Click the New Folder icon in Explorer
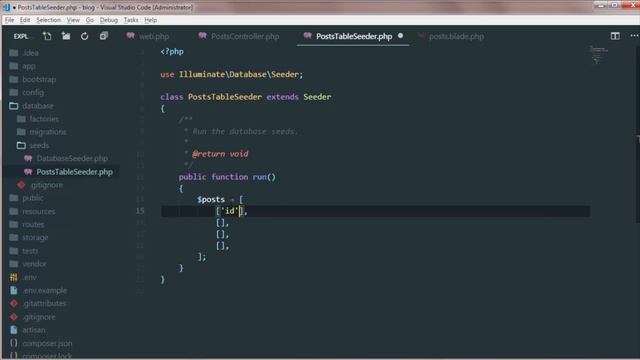Viewport: 640px width, 360px height. coord(66,36)
